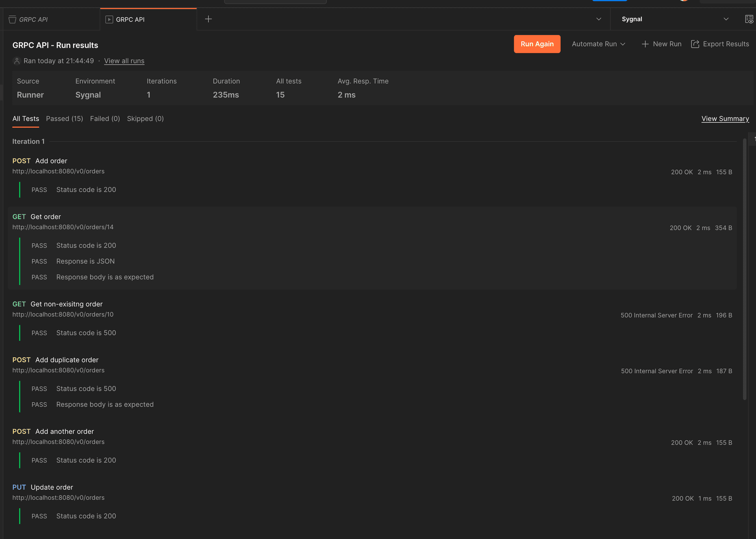Click the add new tab icon
Image resolution: width=756 pixels, height=539 pixels.
[208, 19]
